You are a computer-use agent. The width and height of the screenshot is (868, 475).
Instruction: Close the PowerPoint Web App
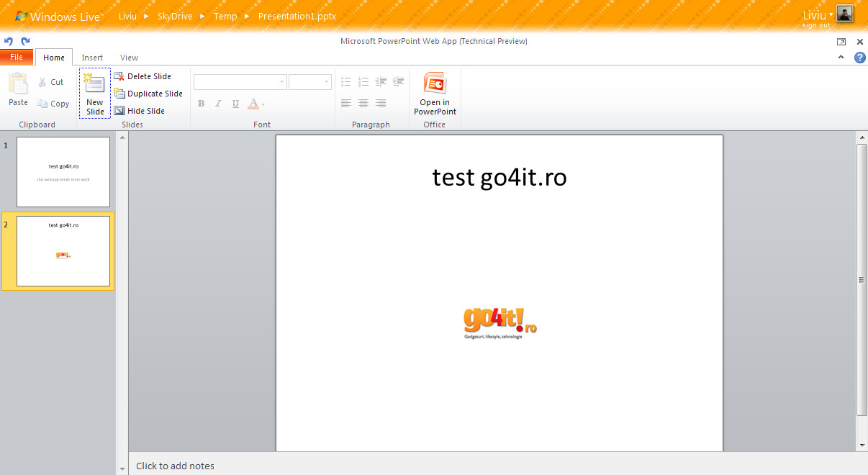coord(859,42)
